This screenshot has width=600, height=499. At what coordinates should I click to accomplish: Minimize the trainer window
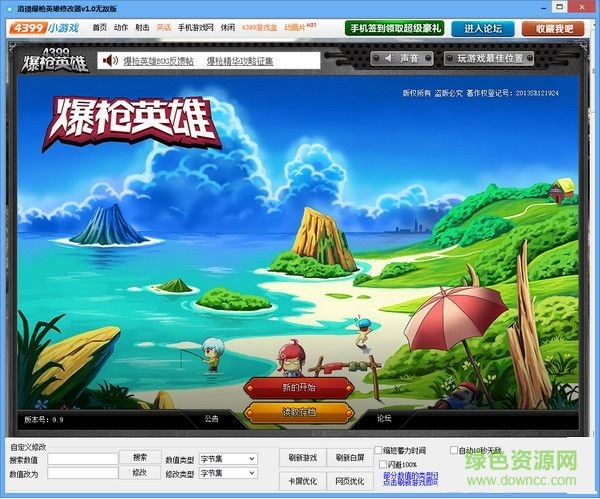click(x=544, y=8)
